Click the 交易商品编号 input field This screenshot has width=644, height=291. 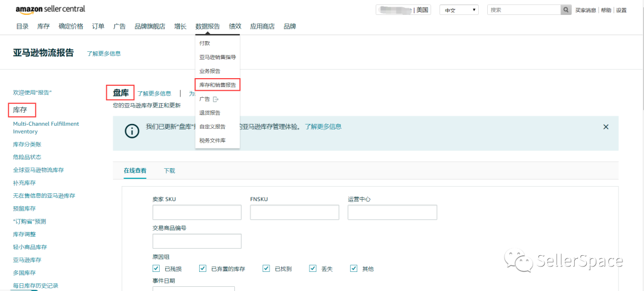(x=197, y=242)
